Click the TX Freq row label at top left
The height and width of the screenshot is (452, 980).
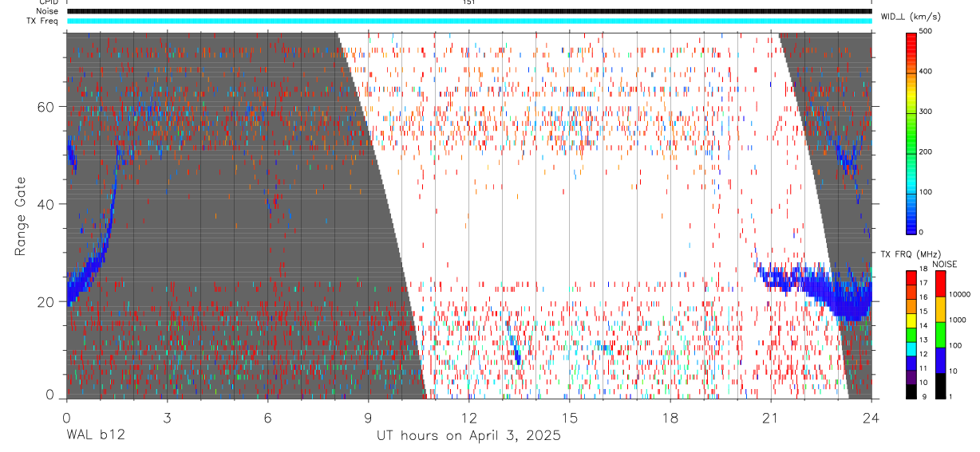pos(43,21)
